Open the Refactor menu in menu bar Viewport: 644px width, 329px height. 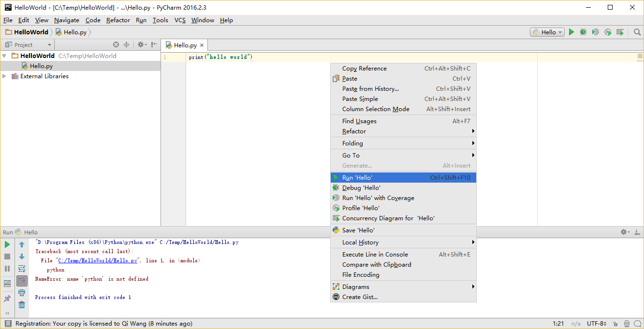tap(118, 20)
